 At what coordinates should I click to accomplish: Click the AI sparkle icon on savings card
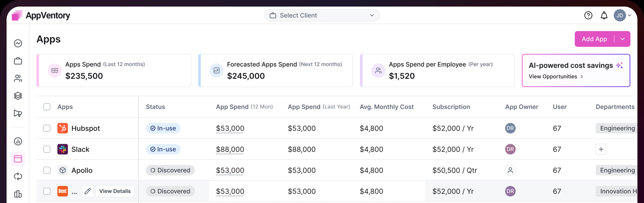[x=619, y=65]
